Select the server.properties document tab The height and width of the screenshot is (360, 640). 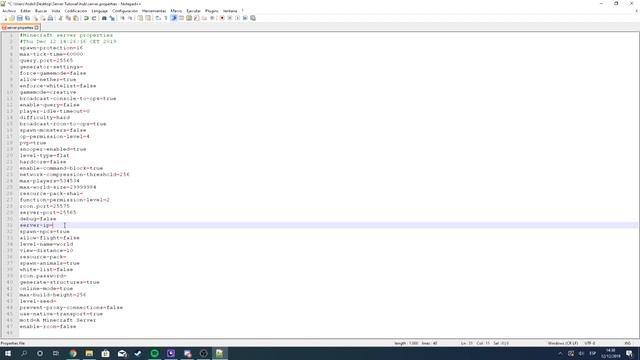tap(19, 27)
